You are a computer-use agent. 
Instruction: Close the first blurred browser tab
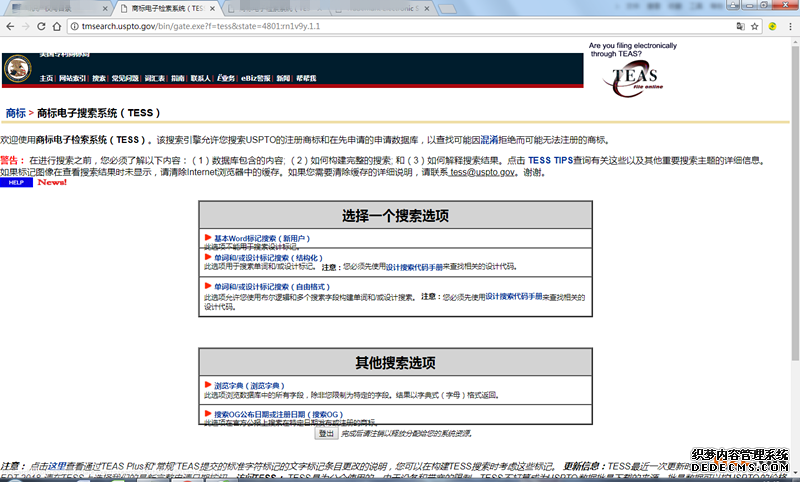(x=105, y=9)
